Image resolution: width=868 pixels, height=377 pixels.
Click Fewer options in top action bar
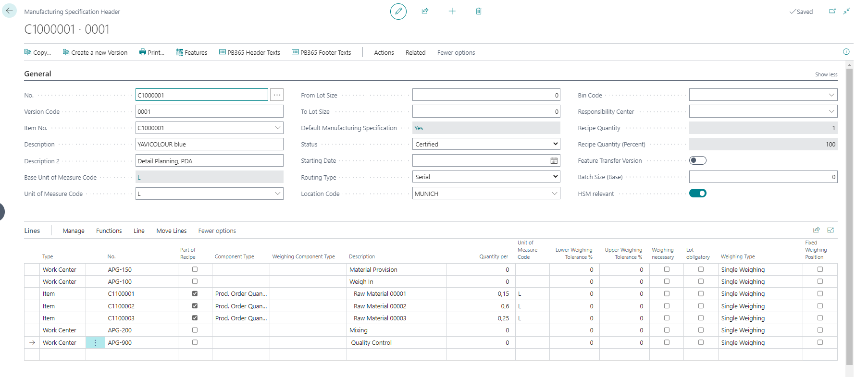[x=456, y=53]
